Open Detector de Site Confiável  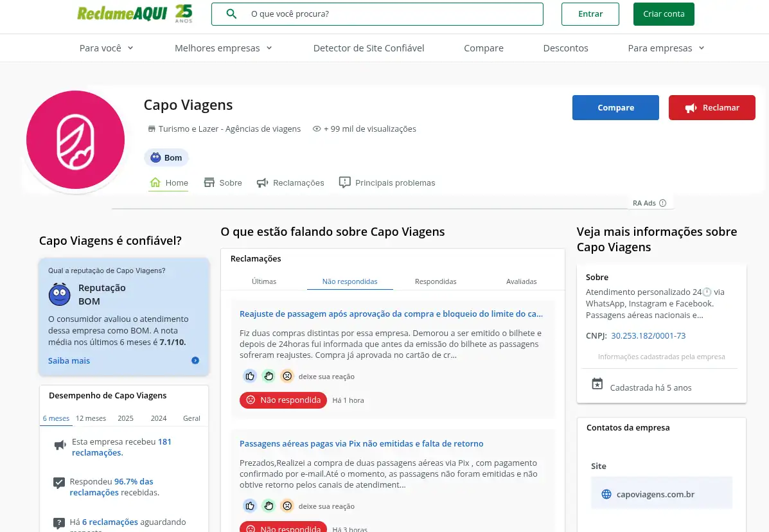[369, 48]
